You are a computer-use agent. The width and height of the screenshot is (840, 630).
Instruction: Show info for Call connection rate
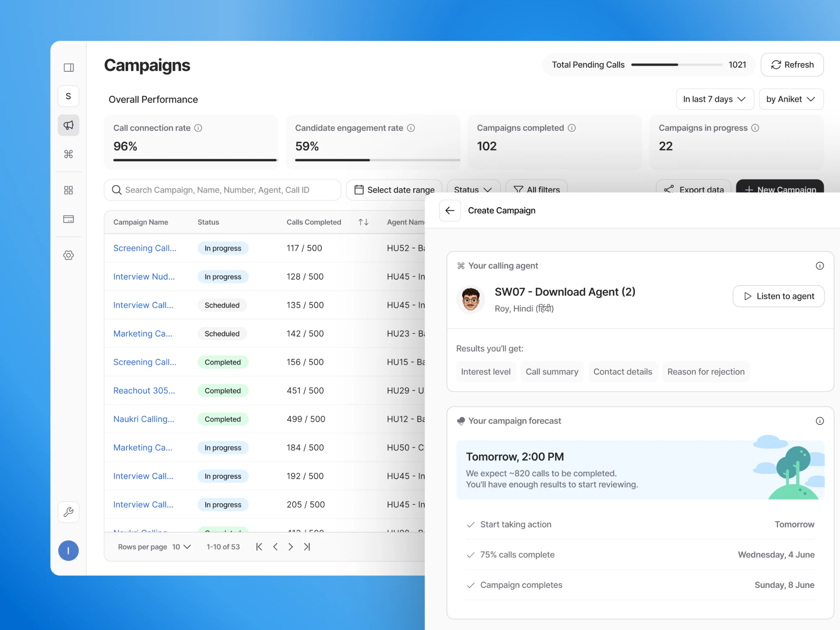pyautogui.click(x=198, y=128)
